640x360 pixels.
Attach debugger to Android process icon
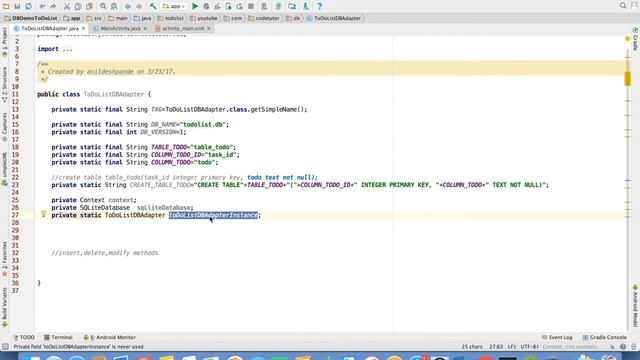[x=228, y=6]
